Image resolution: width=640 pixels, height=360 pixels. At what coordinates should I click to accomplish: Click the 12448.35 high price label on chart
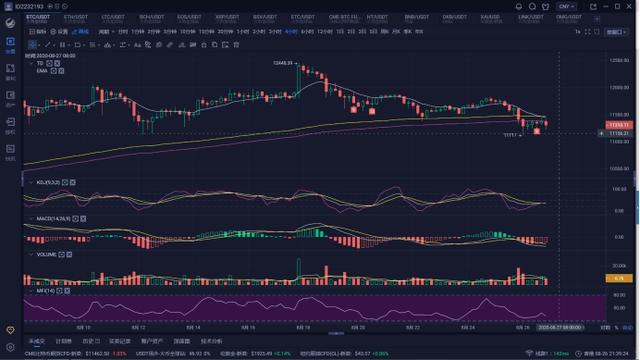[283, 63]
